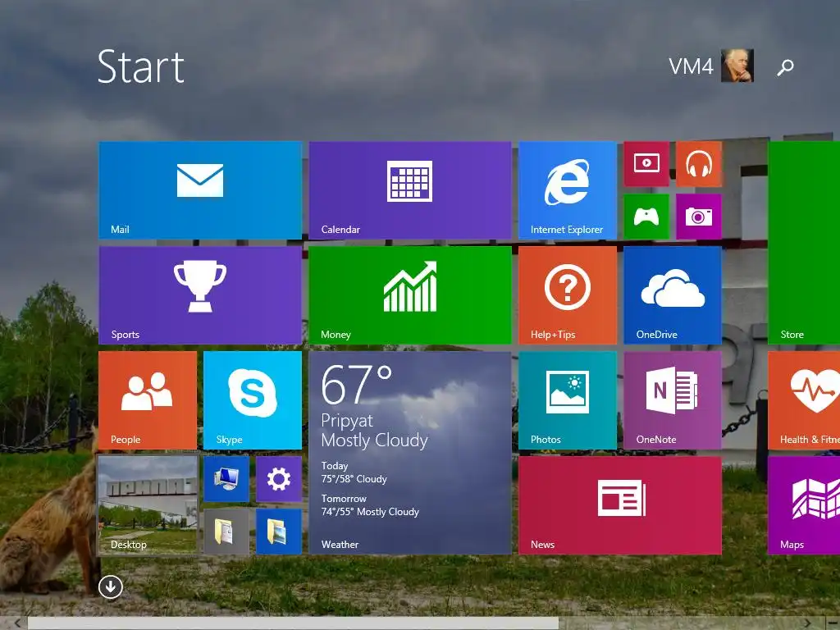The image size is (840, 630).
Task: Open the Help+Tips tile
Action: pos(568,294)
